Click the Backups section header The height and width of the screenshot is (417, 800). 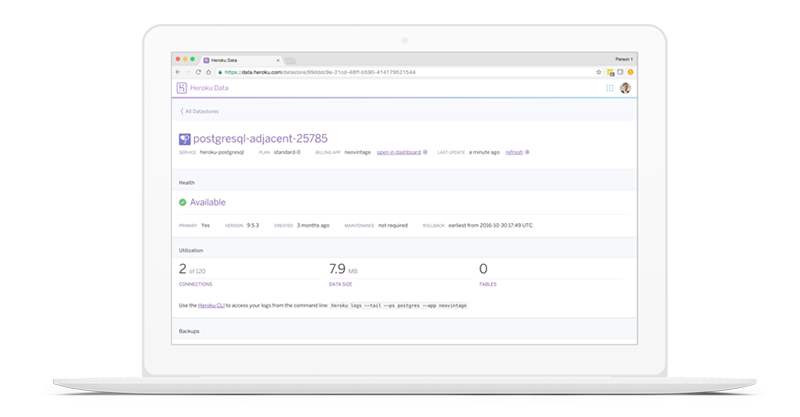coord(189,331)
